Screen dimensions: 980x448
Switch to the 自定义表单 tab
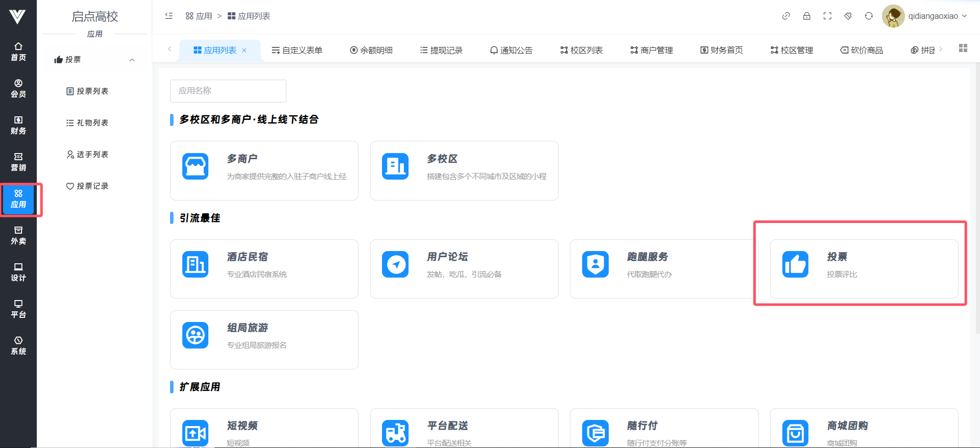(297, 50)
